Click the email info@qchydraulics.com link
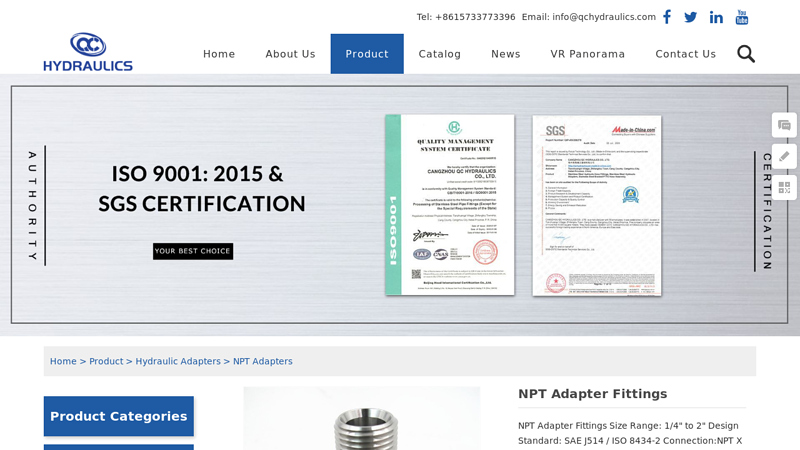Screen dimensions: 800x450 pyautogui.click(x=604, y=17)
